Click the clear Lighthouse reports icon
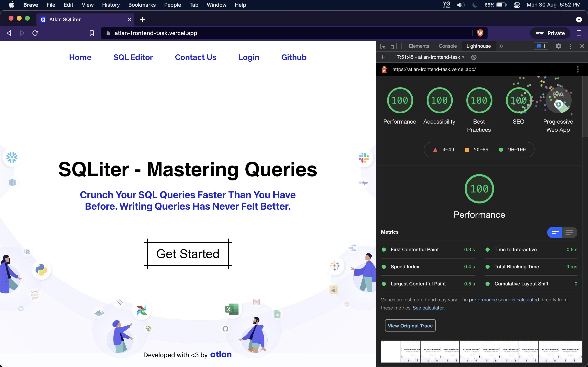Viewport: 588px width, 367px height. [x=474, y=57]
